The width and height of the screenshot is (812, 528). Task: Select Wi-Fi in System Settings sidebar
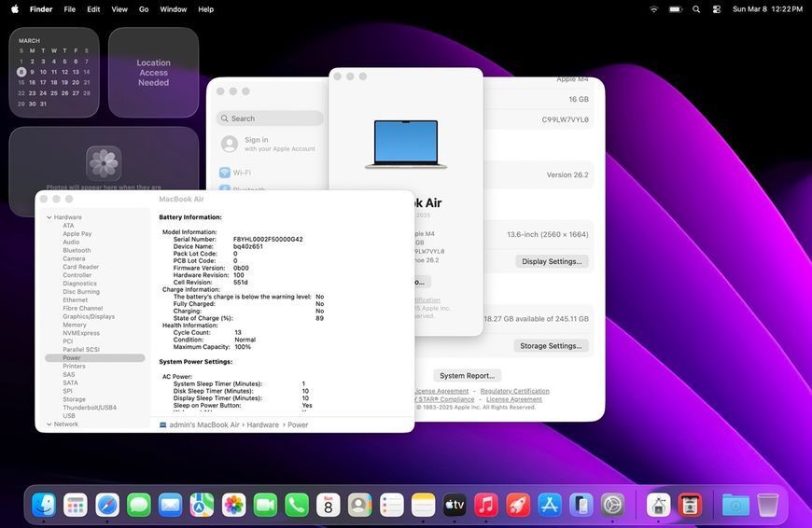pos(235,173)
